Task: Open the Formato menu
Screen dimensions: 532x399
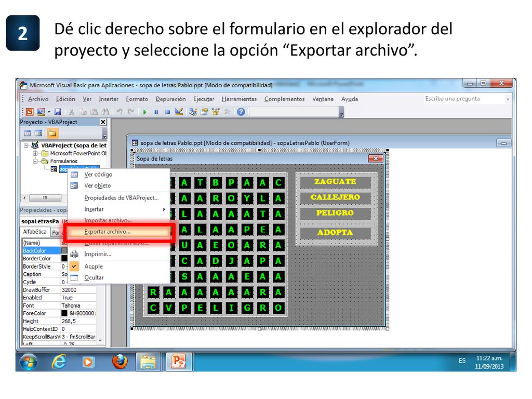Action: (137, 99)
